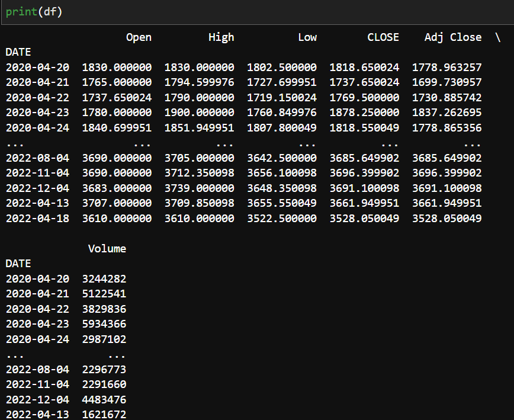Select the CLOSE column header
Image resolution: width=514 pixels, height=420 pixels.
click(383, 37)
